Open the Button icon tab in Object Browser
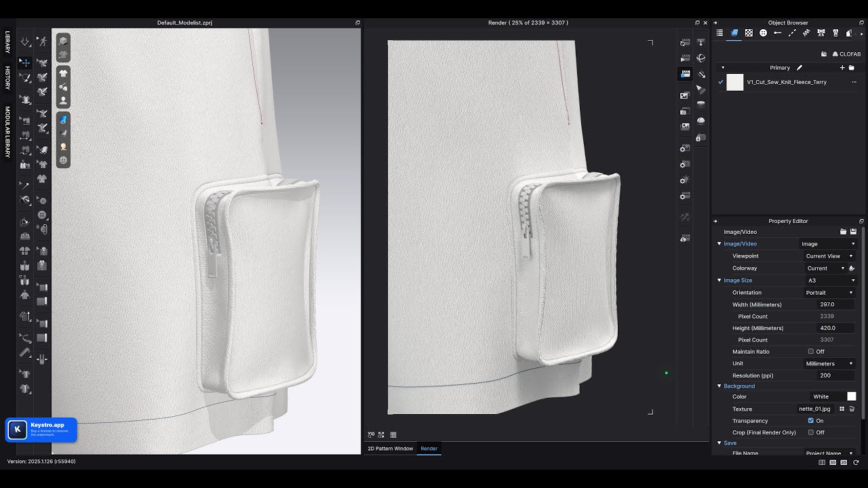 point(763,33)
